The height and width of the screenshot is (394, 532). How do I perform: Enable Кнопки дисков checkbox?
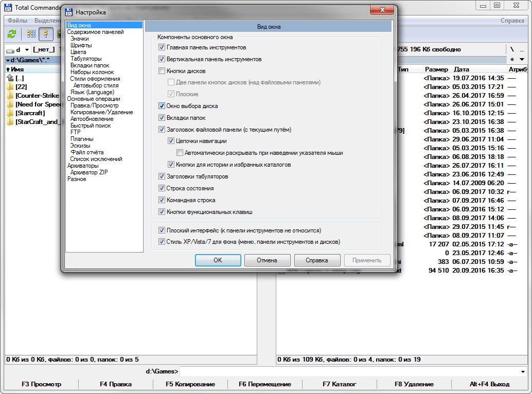tap(162, 71)
